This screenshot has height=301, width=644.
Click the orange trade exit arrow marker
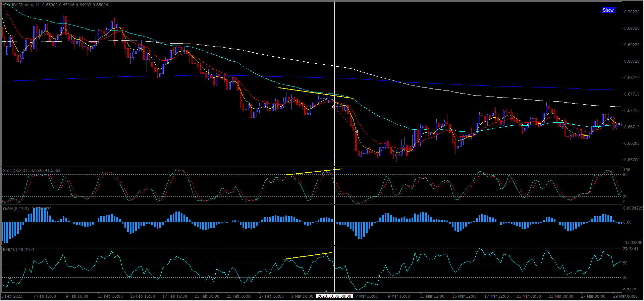[356, 132]
